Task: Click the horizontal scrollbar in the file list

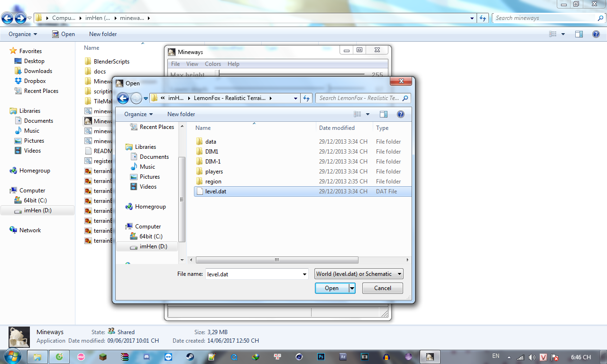Action: point(277,260)
